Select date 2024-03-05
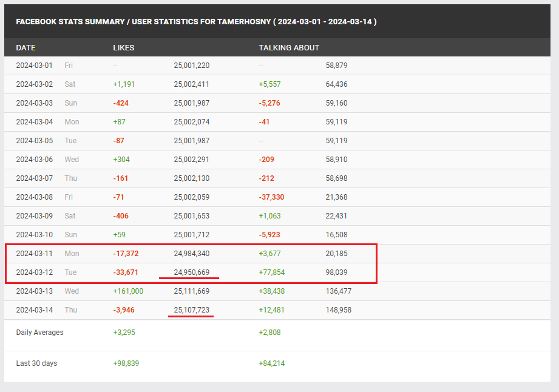Viewport: 559px width, 392px height. 34,141
